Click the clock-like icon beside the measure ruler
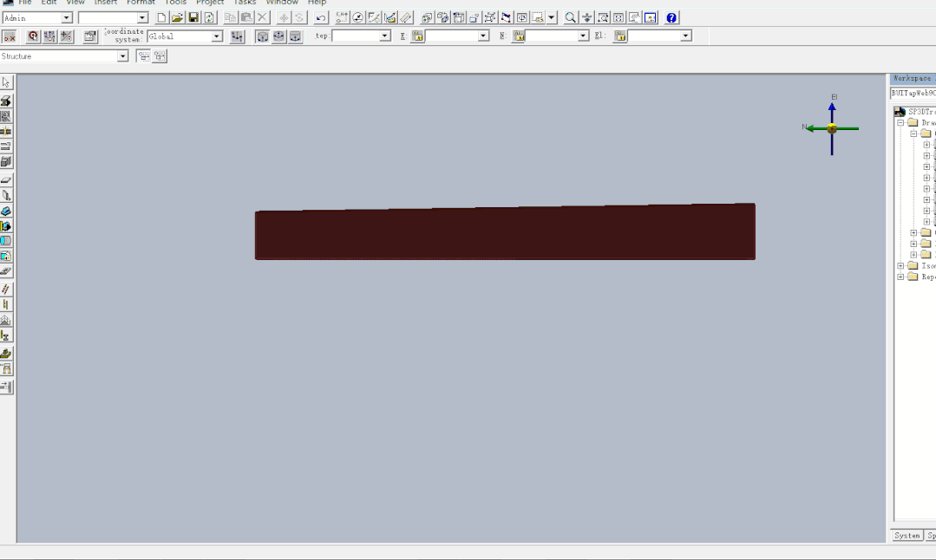Screen dimensions: 936x560 point(357,18)
